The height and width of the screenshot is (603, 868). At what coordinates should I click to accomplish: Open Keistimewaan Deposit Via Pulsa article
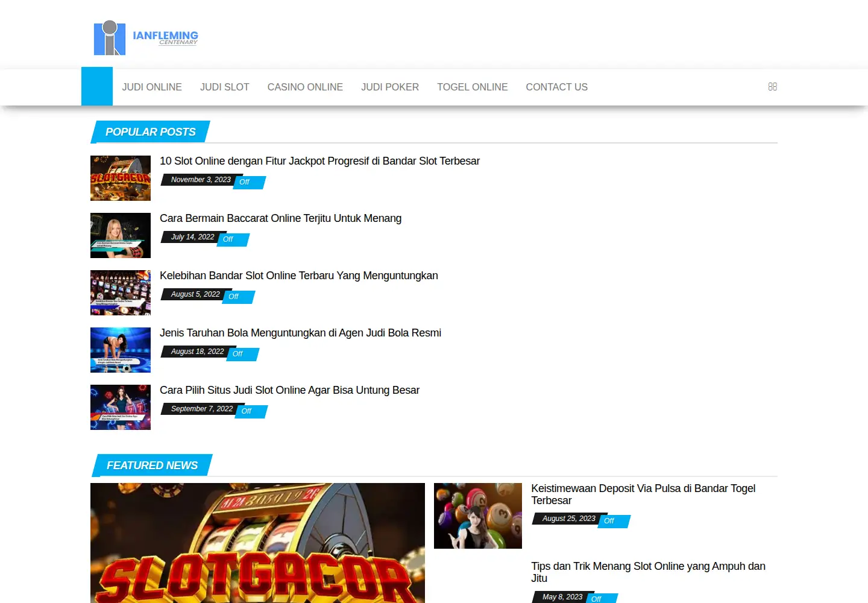(643, 494)
